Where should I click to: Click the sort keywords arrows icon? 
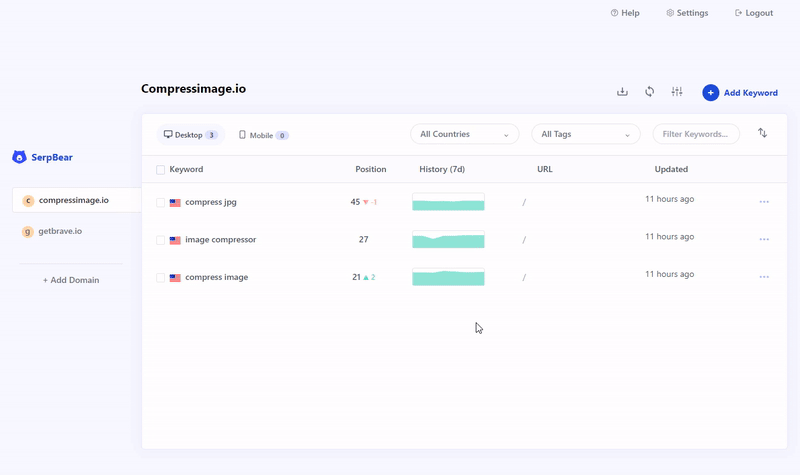762,133
